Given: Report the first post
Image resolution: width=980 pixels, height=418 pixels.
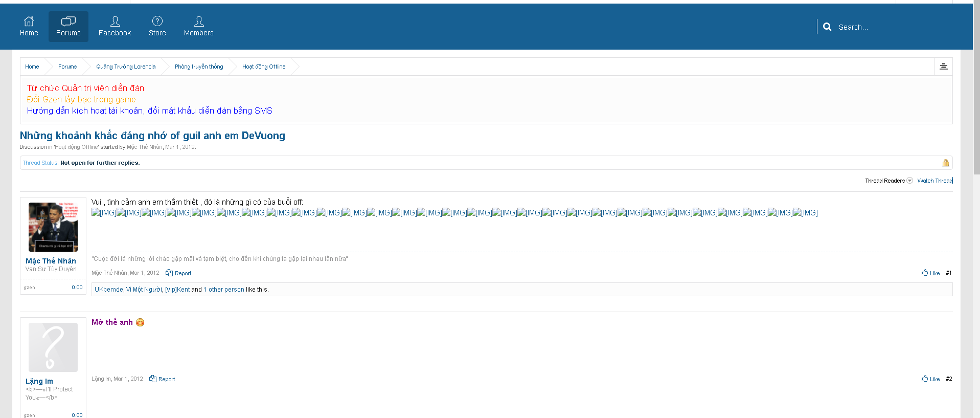Looking at the screenshot, I should tap(178, 273).
